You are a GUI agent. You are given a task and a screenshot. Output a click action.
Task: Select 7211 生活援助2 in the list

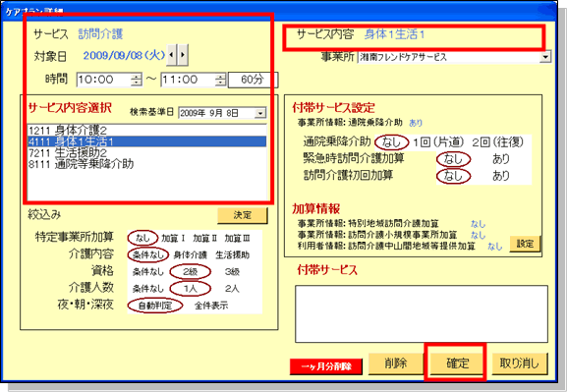pyautogui.click(x=146, y=152)
